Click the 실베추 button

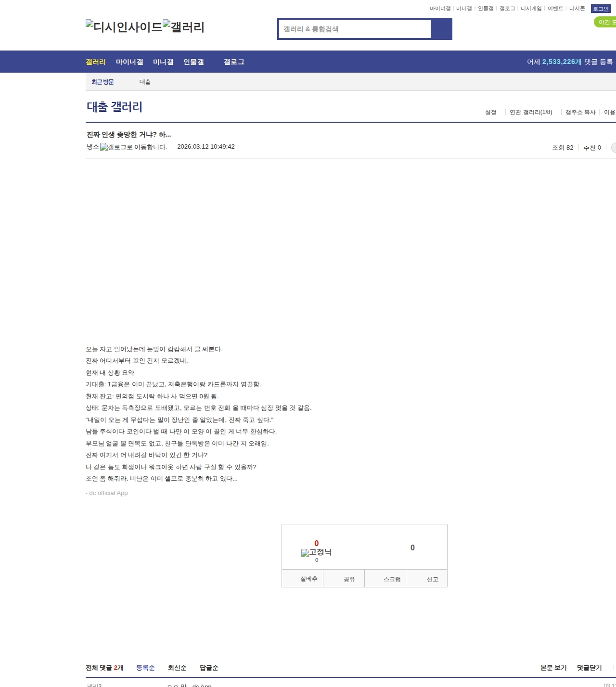(303, 579)
